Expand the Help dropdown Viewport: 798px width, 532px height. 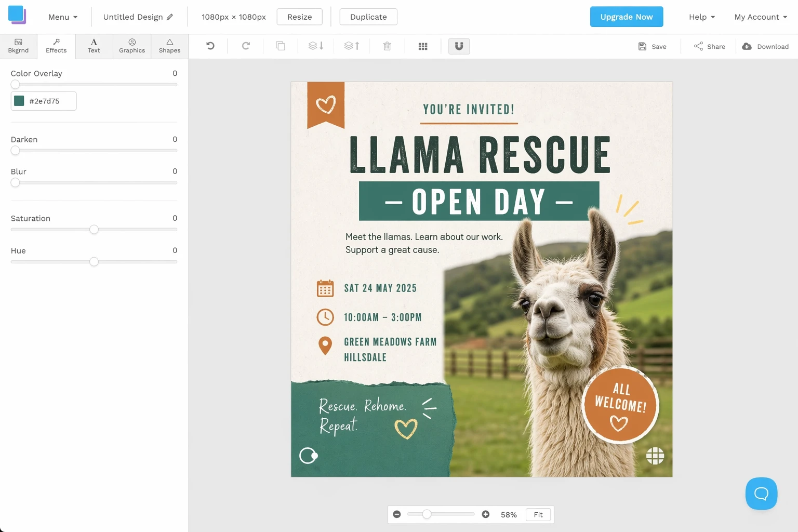tap(702, 17)
